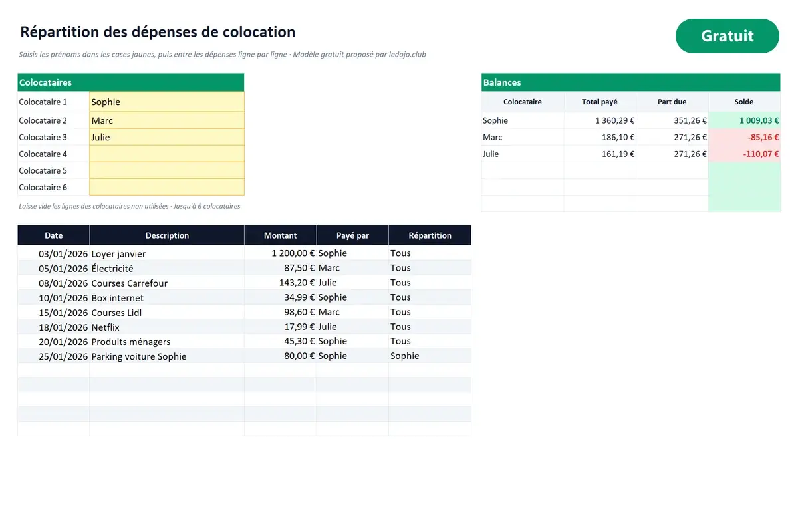Click Payé par Marc in Électricité row
798x532 pixels.
click(352, 268)
